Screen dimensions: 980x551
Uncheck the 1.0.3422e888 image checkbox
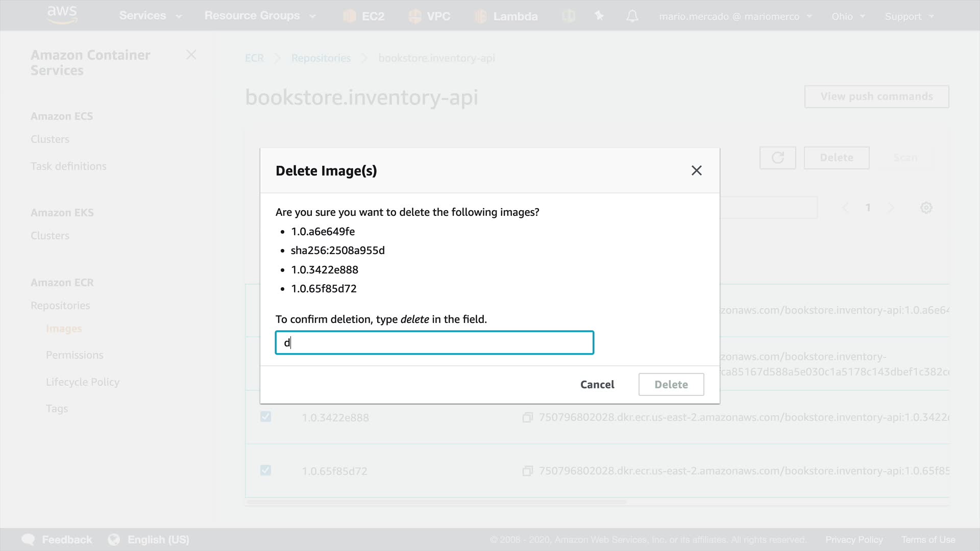click(x=265, y=417)
